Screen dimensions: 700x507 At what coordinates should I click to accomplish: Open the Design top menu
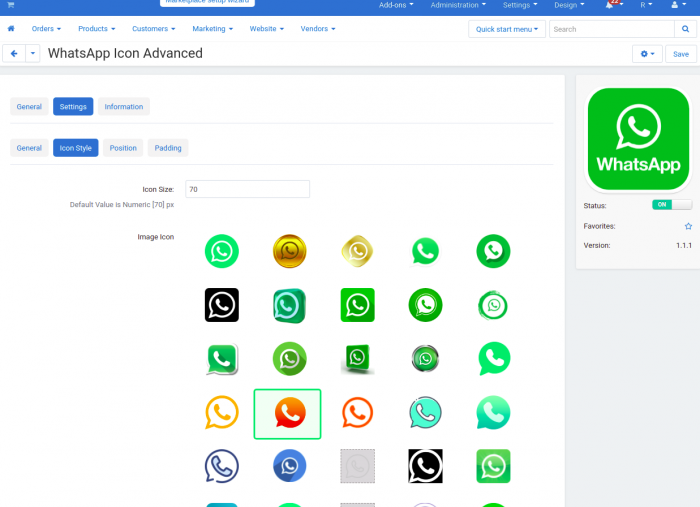[569, 5]
